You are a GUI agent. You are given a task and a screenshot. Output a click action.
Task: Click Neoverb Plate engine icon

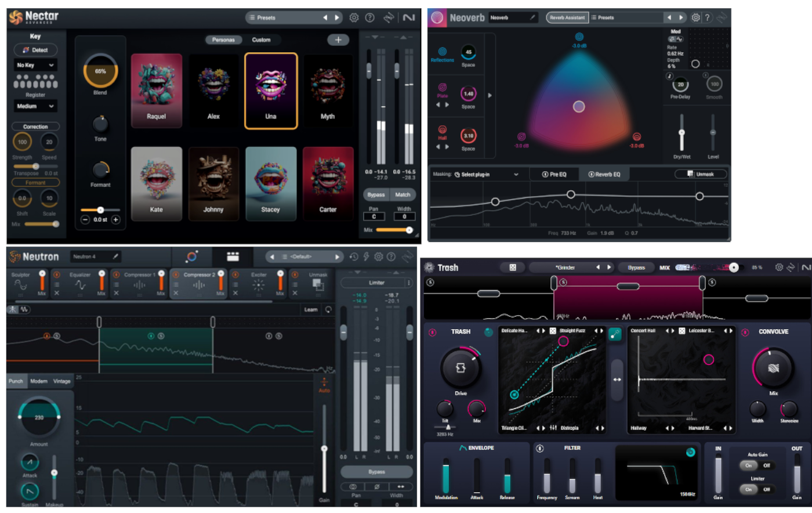pyautogui.click(x=443, y=88)
